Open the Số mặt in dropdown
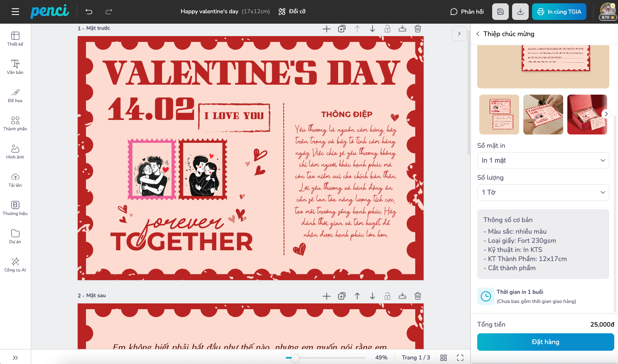This screenshot has width=618, height=364. click(543, 161)
